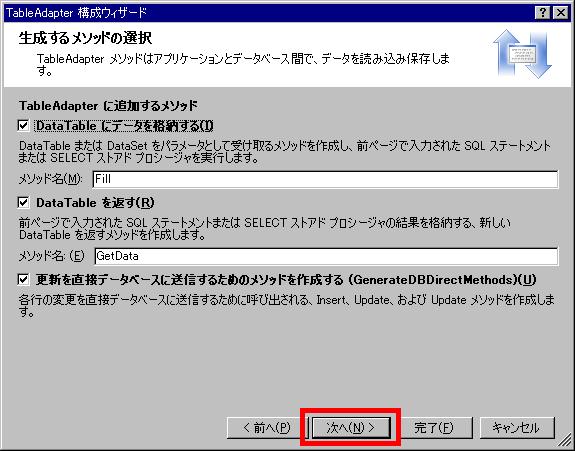Click the TableAdapter に追加するメソッド section heading
Image resolution: width=575 pixels, height=451 pixels.
pyautogui.click(x=109, y=106)
